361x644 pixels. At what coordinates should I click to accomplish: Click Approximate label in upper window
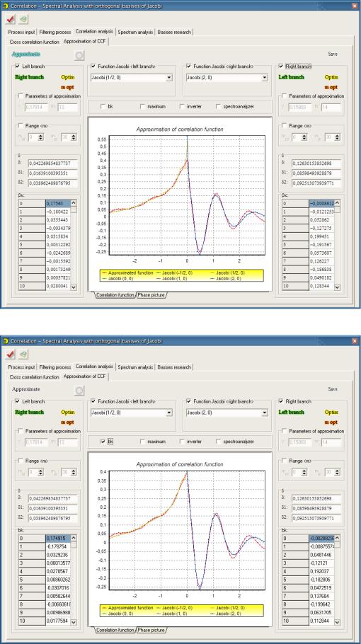(x=26, y=54)
